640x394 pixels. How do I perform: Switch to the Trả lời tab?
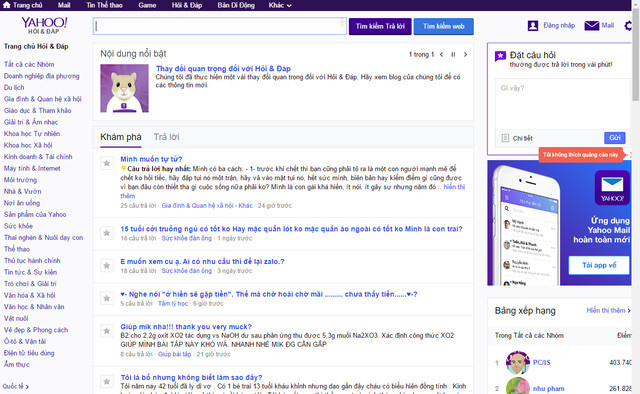[167, 137]
